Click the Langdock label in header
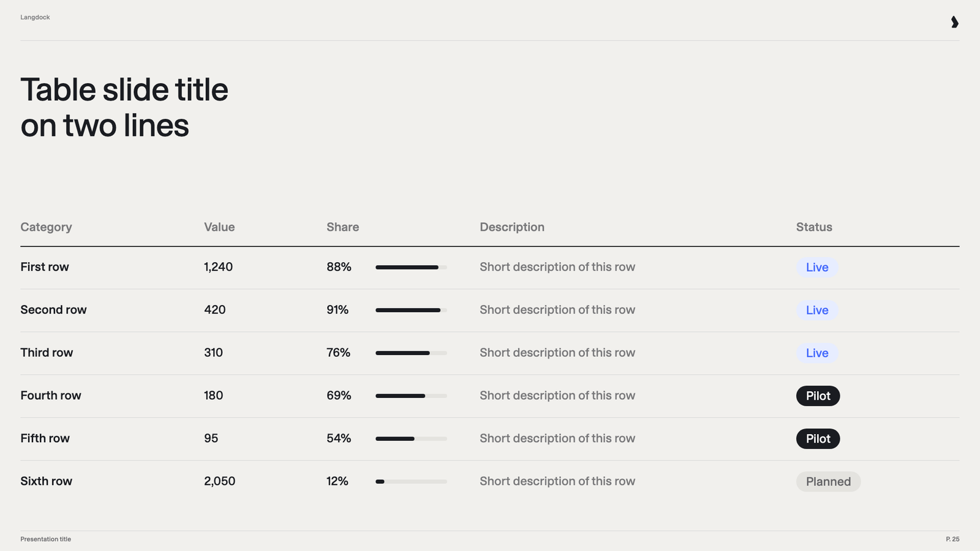 click(35, 17)
